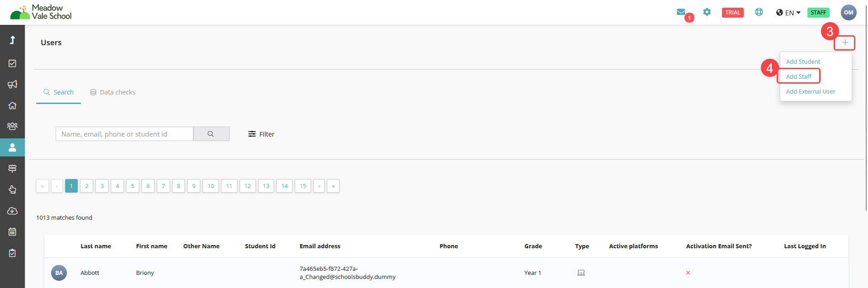Click Add Student in the menu
Image resolution: width=868 pixels, height=288 pixels.
coord(802,61)
